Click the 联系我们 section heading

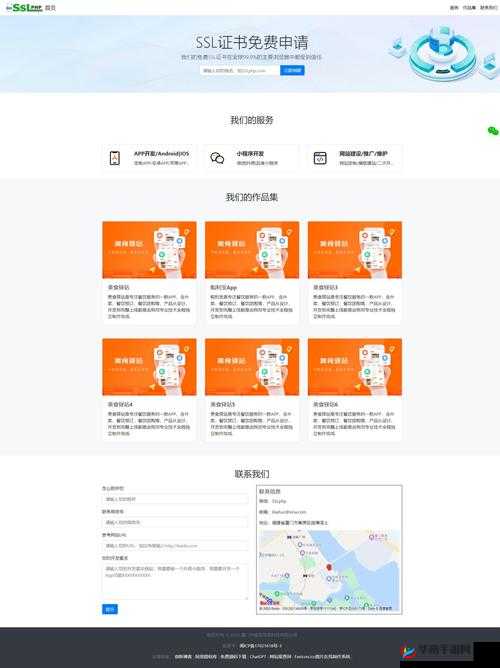(x=251, y=474)
